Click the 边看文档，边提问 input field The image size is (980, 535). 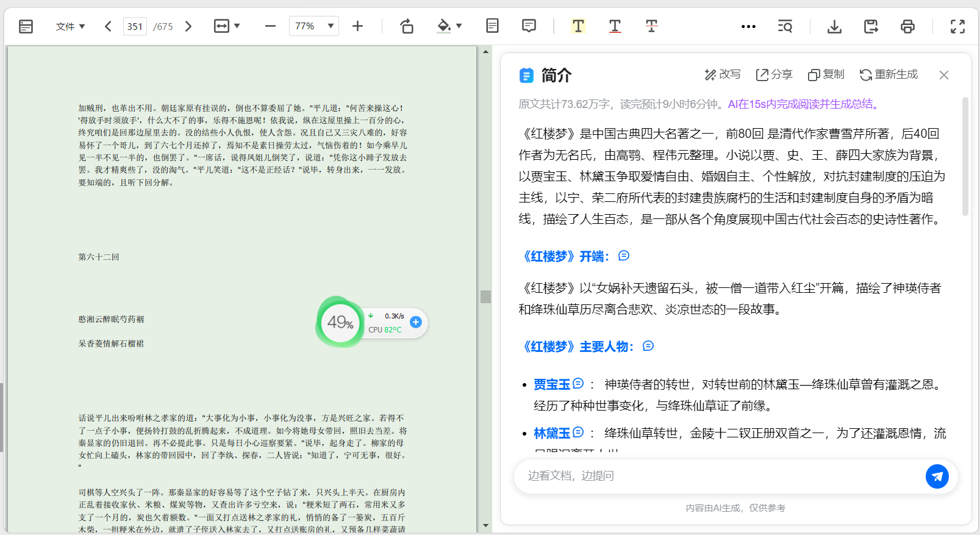point(720,476)
